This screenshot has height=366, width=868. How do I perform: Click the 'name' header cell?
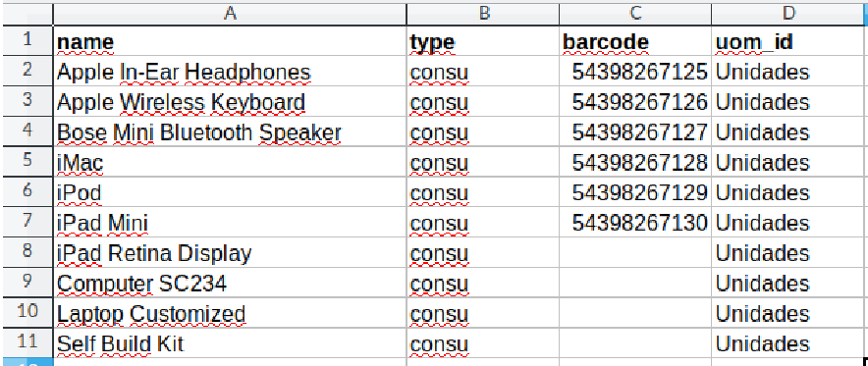(x=230, y=41)
